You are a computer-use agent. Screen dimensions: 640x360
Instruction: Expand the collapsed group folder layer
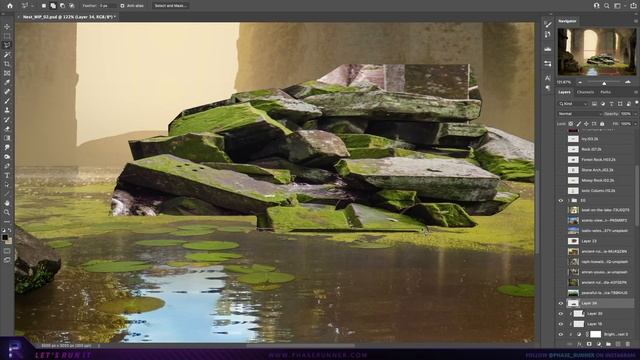point(568,200)
